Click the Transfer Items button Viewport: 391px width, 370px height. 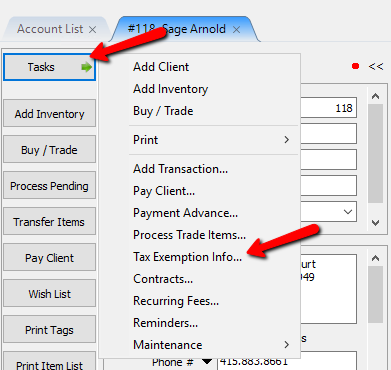[x=49, y=222]
